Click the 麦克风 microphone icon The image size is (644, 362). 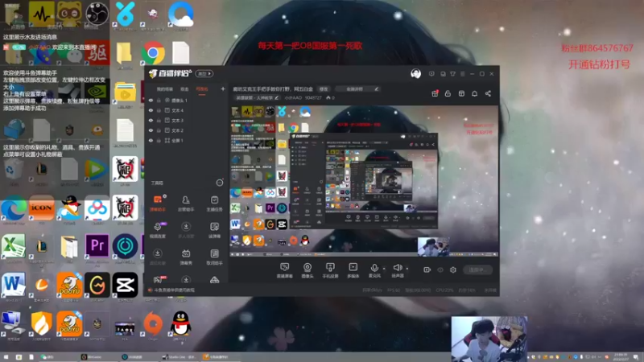click(374, 268)
